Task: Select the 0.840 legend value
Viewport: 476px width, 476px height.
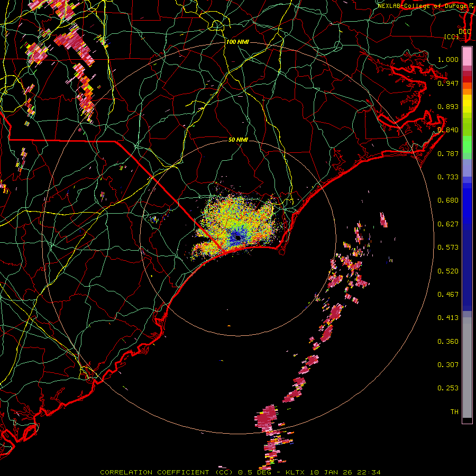Action: [x=448, y=130]
